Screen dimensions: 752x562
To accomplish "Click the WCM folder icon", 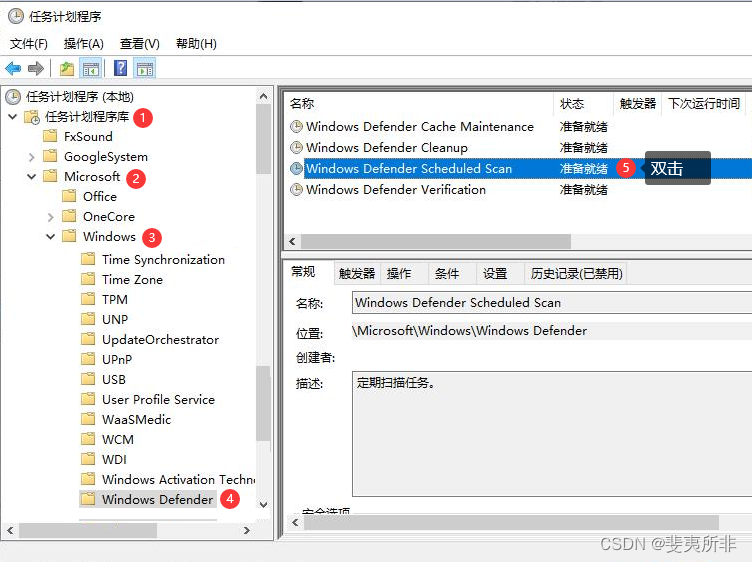I will (x=88, y=439).
